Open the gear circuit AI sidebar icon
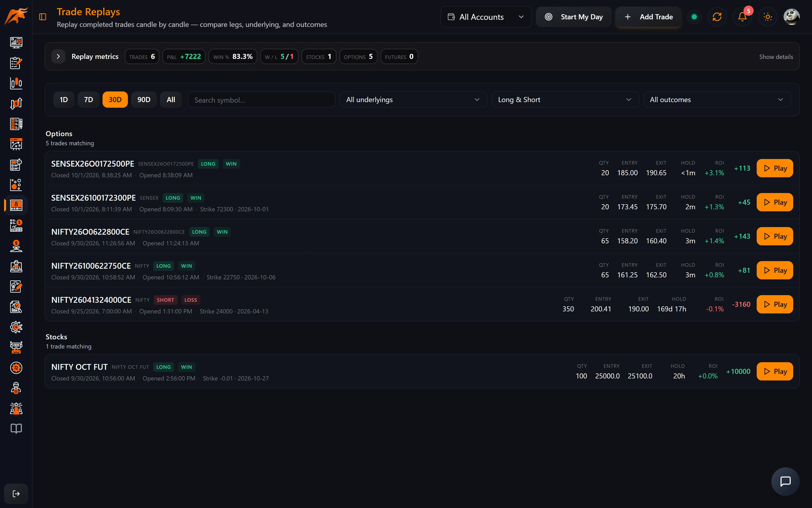 click(16, 327)
